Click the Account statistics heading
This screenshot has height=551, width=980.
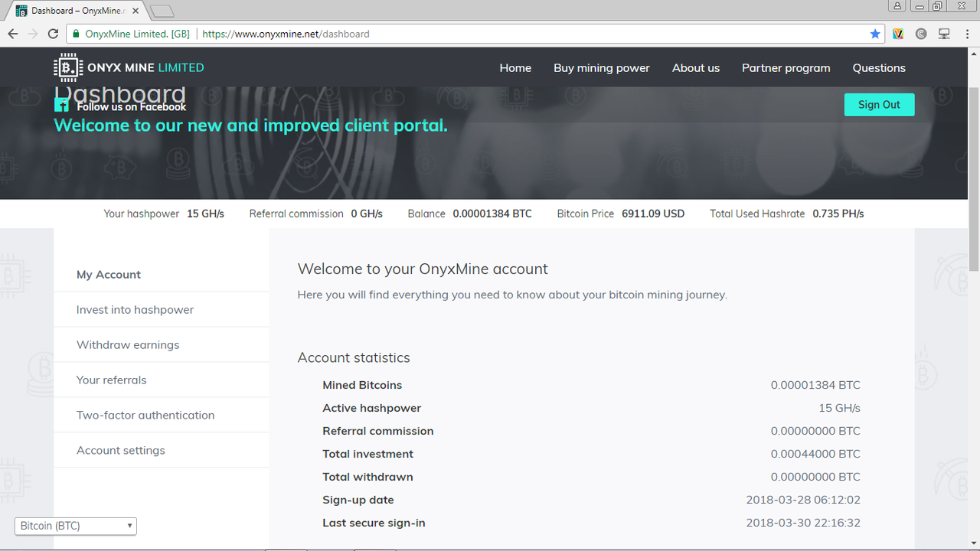354,357
